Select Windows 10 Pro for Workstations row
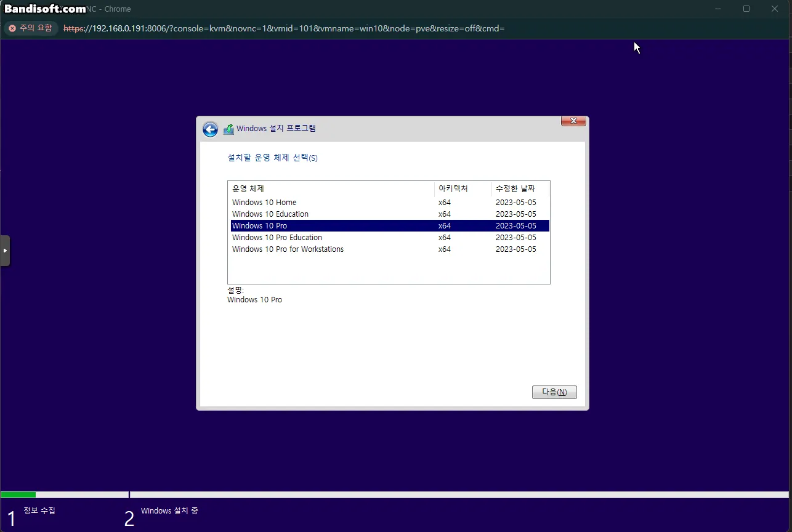 [390, 249]
